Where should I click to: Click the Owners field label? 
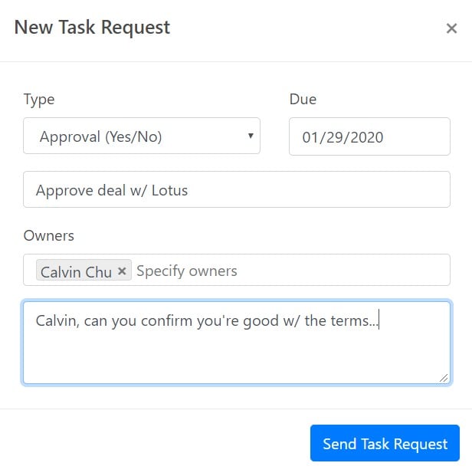point(49,235)
